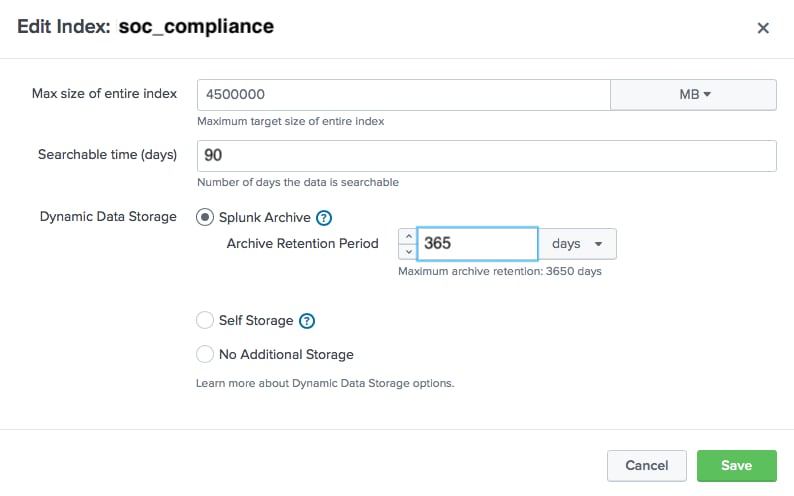This screenshot has height=496, width=794.
Task: Choose the No Additional Storage radio button
Action: (205, 354)
